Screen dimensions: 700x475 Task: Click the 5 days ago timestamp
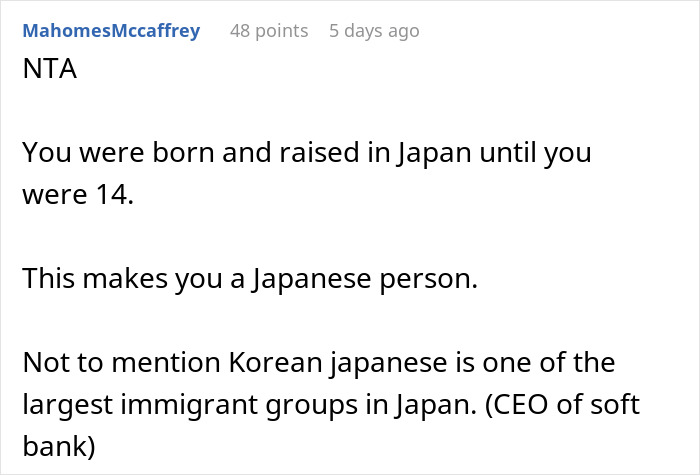[374, 31]
